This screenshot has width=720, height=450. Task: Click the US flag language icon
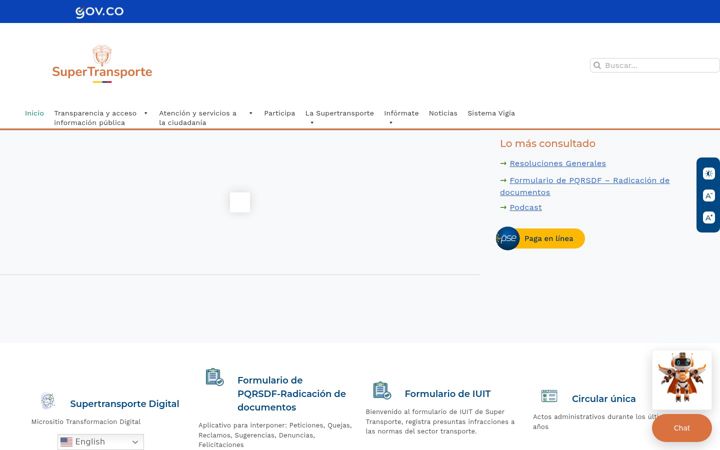pos(66,442)
